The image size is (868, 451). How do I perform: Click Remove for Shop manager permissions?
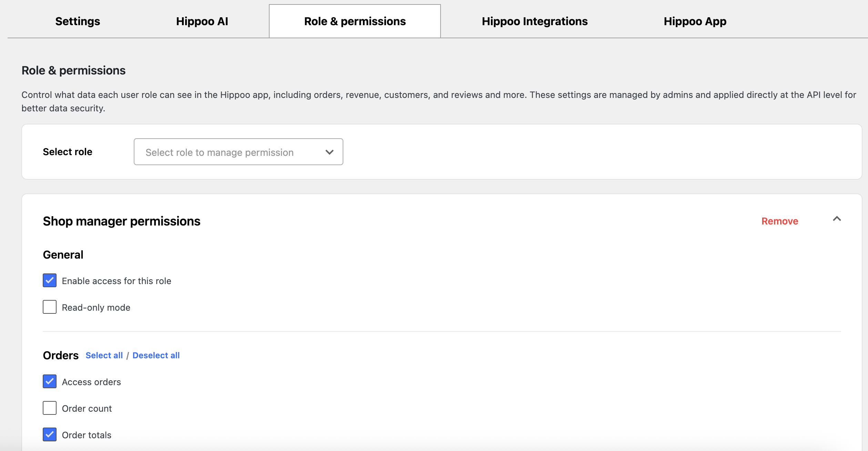click(779, 221)
